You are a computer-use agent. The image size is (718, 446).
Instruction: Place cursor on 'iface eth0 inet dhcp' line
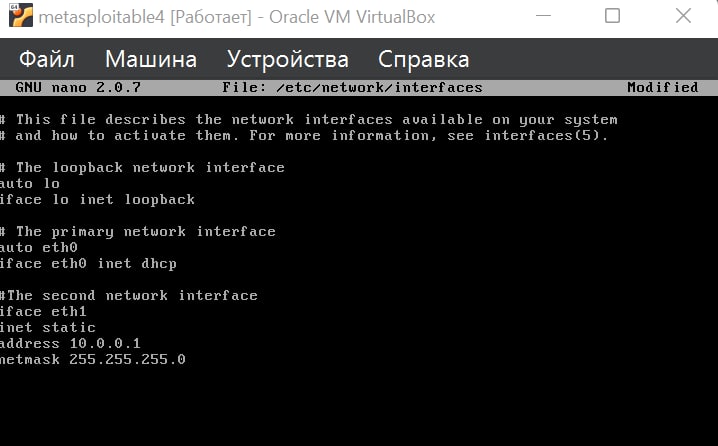(x=88, y=264)
